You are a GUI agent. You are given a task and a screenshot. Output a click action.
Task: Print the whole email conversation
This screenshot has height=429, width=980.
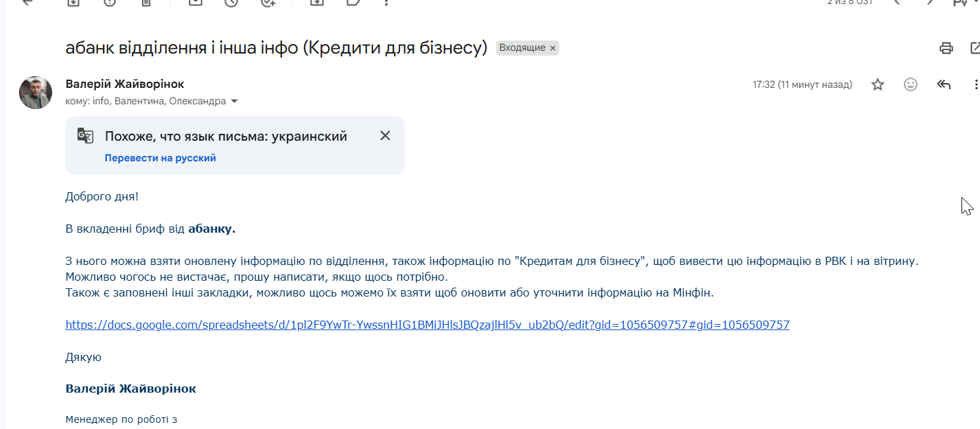click(x=946, y=48)
